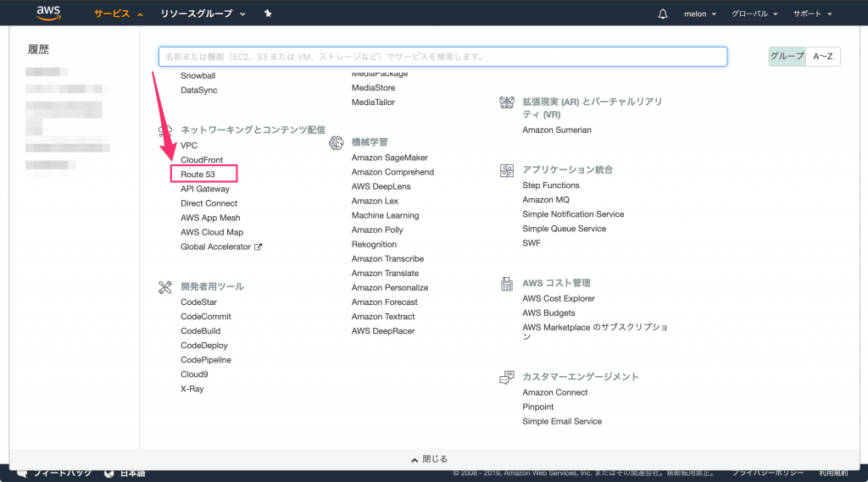Open the サポート dropdown
Viewport: 868px width, 482px height.
(x=812, y=14)
